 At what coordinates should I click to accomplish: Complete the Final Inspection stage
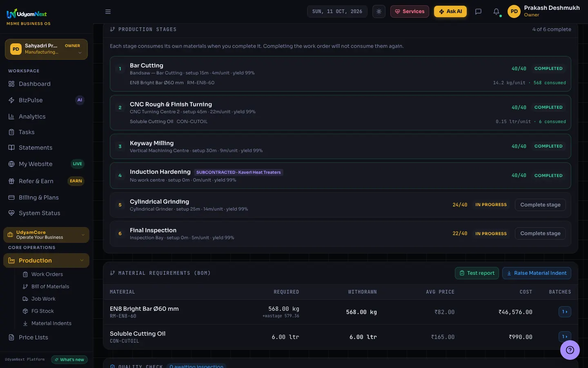tap(540, 233)
